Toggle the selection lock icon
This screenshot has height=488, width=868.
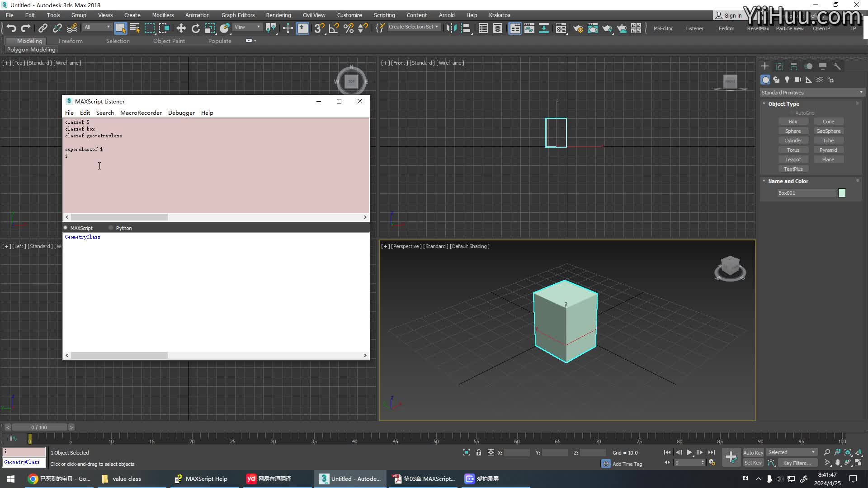tap(478, 452)
